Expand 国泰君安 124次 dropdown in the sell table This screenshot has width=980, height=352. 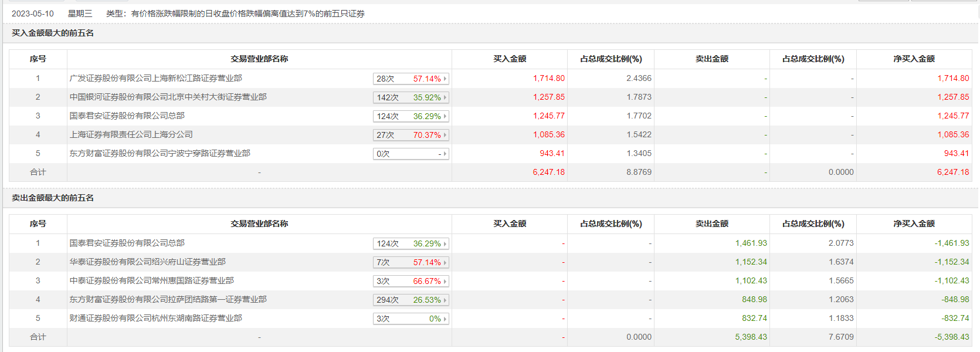pos(445,243)
